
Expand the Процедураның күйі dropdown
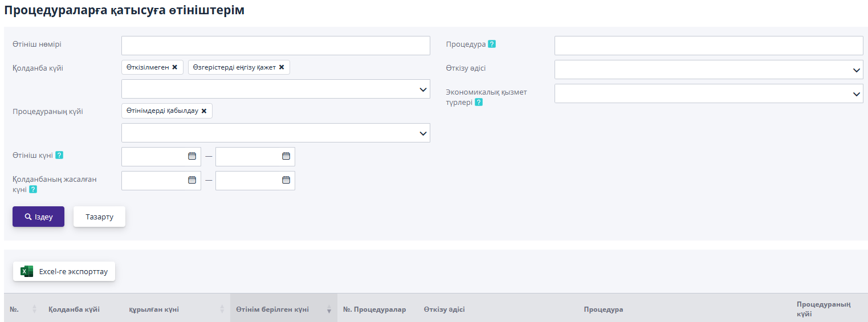[423, 133]
